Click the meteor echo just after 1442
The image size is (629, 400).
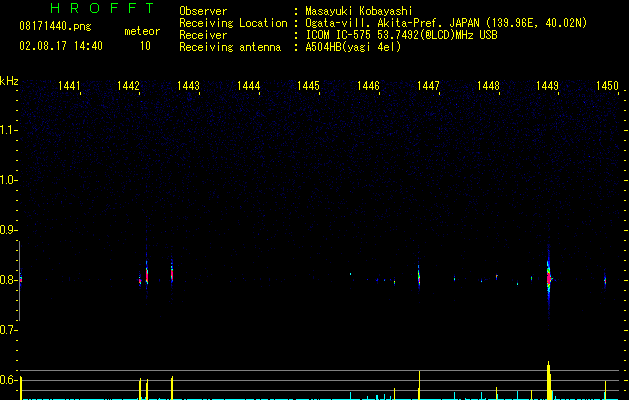click(x=147, y=276)
